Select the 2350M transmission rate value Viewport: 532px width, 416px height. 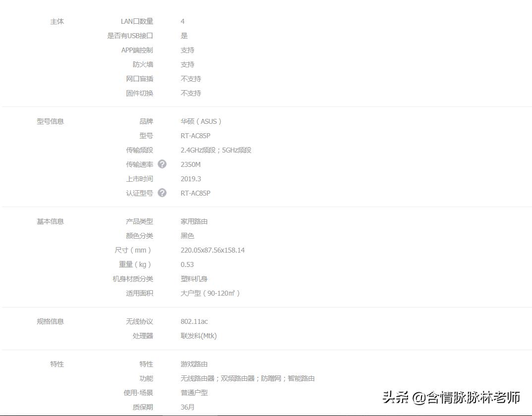[x=190, y=164]
